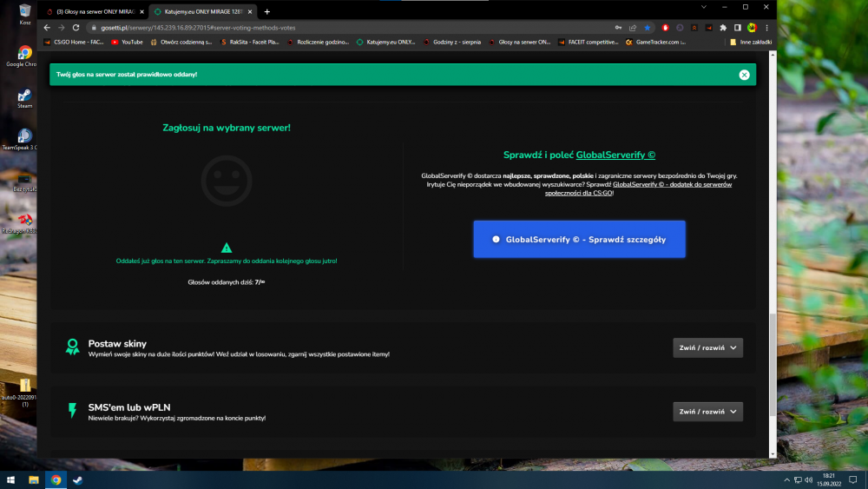Open Otwórz codzienną bookmark

pyautogui.click(x=181, y=42)
